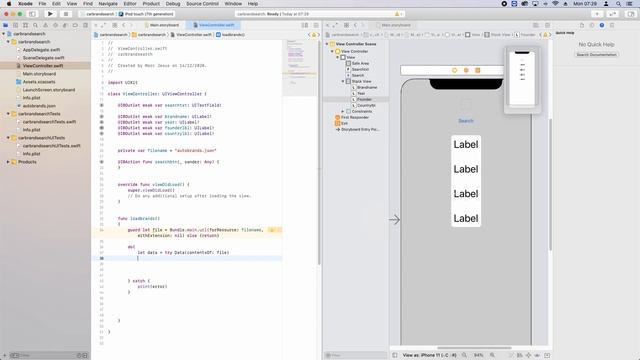
Task: Click the searchbtn IBAction connection circle
Action: click(102, 162)
